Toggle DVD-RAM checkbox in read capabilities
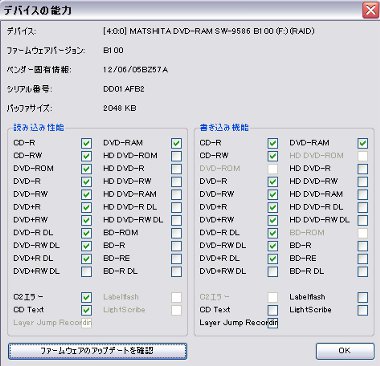380x366 pixels. tap(176, 143)
